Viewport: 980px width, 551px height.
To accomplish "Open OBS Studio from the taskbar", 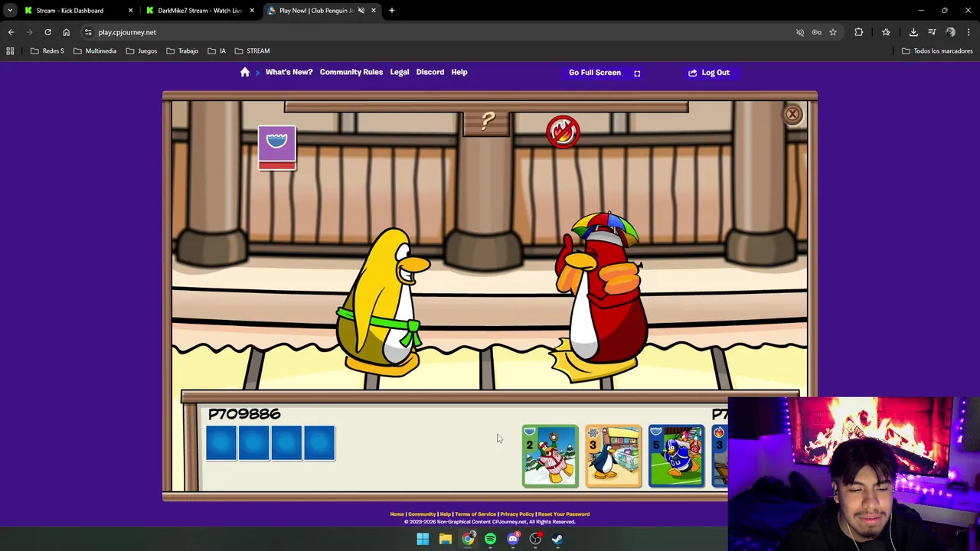I will pyautogui.click(x=535, y=539).
